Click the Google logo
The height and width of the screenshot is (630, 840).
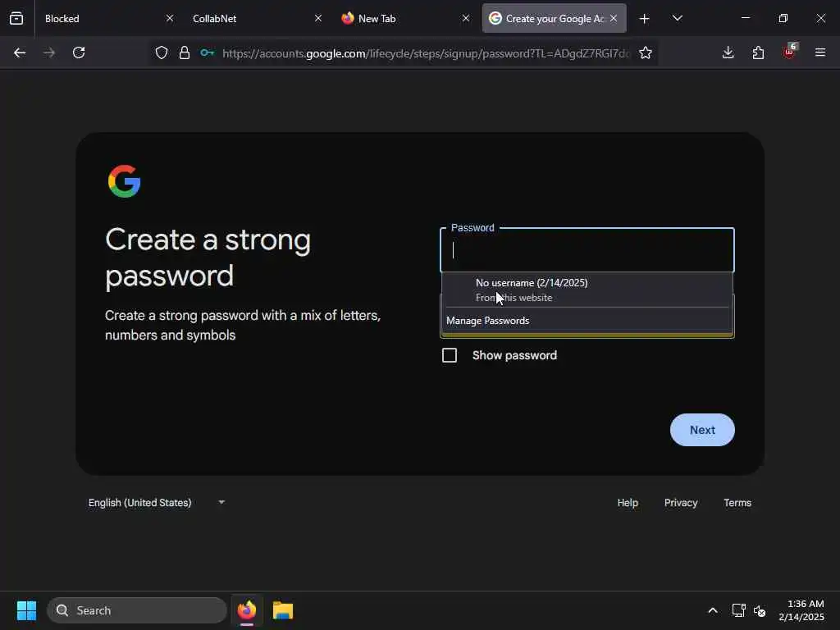(125, 181)
